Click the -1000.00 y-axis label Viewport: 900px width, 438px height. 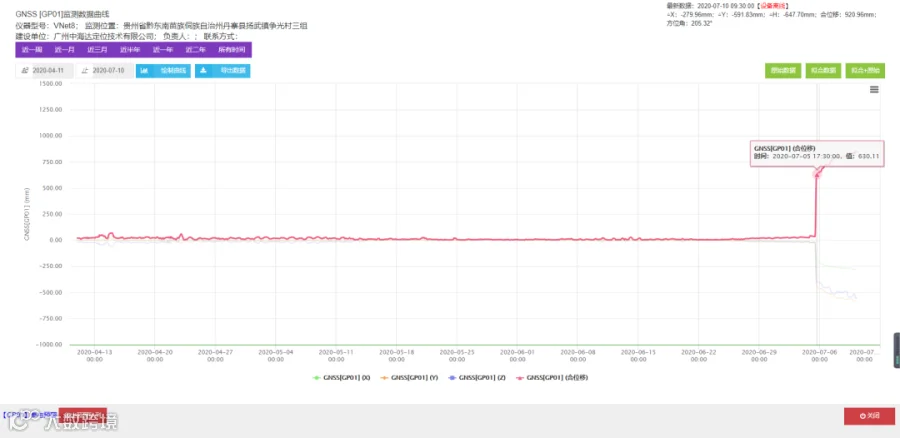49,344
